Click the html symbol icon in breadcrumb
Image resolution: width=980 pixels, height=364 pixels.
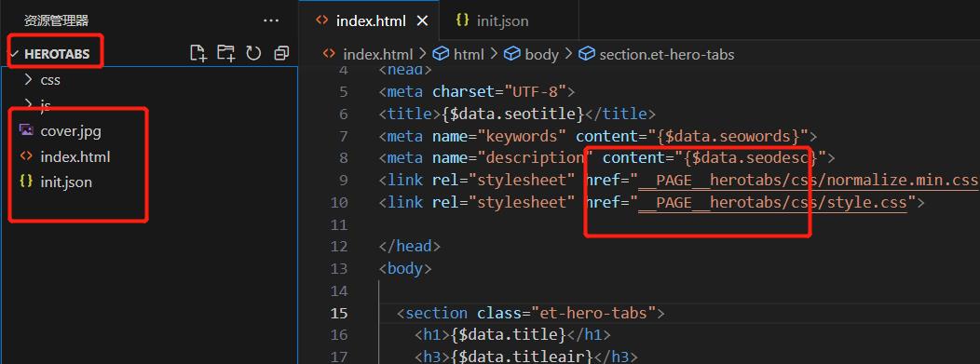(442, 54)
